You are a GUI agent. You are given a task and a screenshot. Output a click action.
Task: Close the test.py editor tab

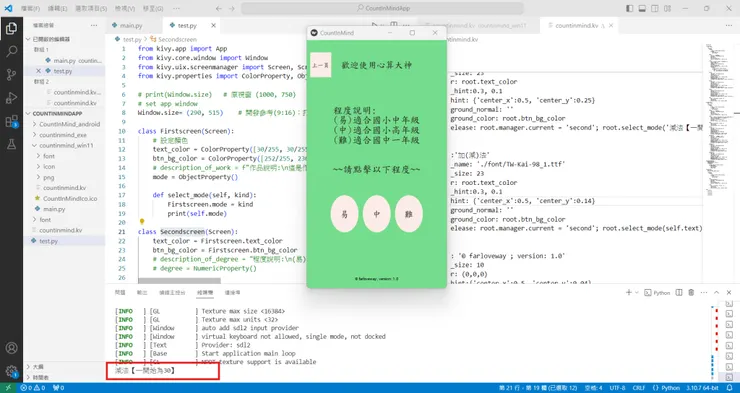coord(213,25)
